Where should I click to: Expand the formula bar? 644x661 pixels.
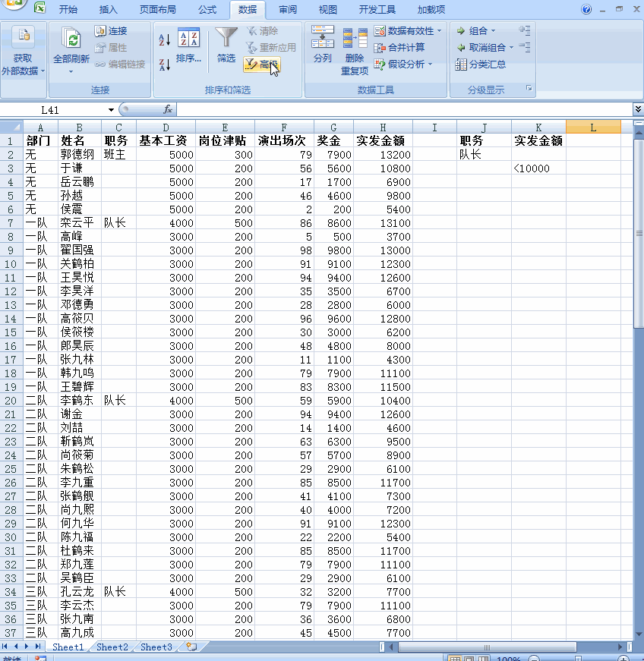pyautogui.click(x=638, y=109)
